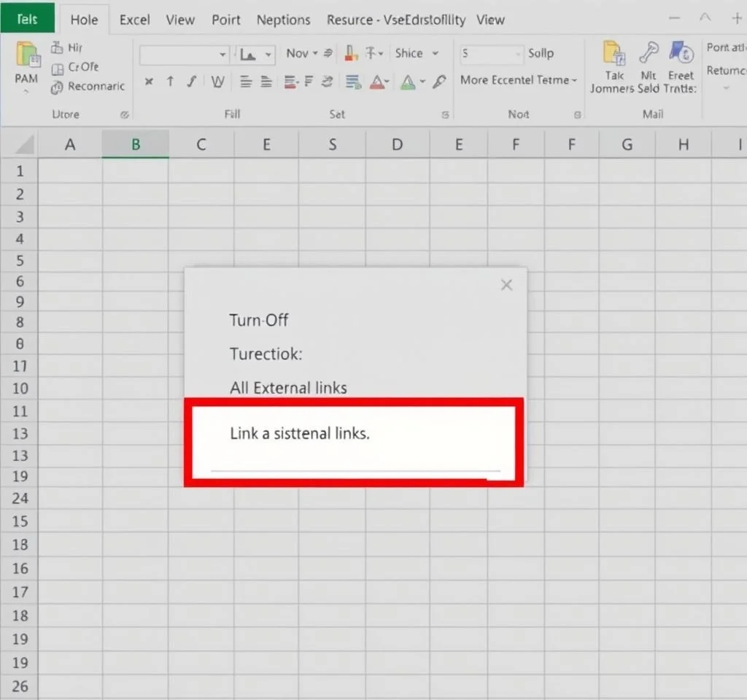Image resolution: width=747 pixels, height=700 pixels.
Task: Open the empty font name dropdown
Action: 222,55
